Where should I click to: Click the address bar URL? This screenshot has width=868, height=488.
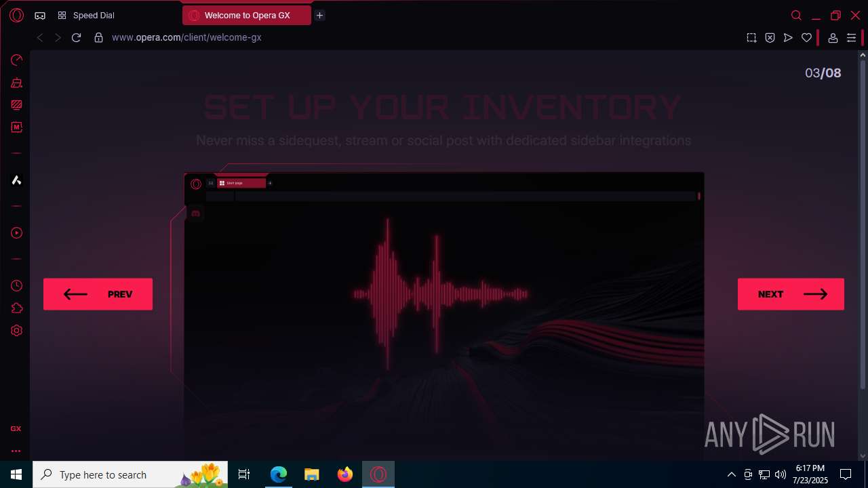point(186,38)
